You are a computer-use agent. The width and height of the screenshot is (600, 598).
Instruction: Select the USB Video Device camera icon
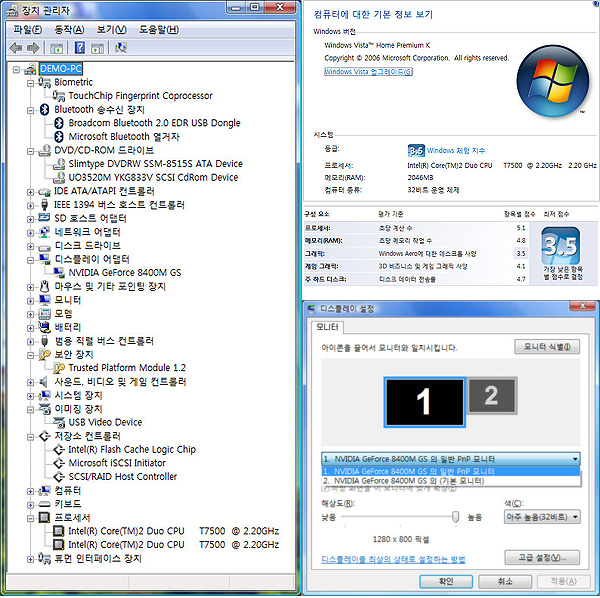click(x=59, y=422)
